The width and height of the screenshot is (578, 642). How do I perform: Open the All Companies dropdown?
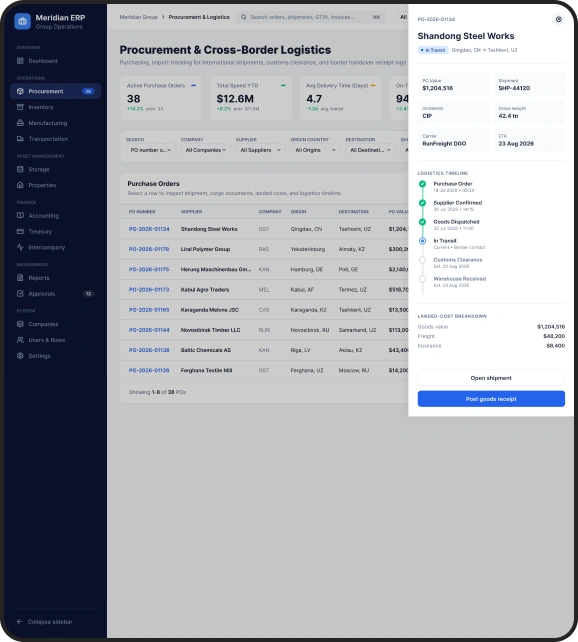(205, 150)
